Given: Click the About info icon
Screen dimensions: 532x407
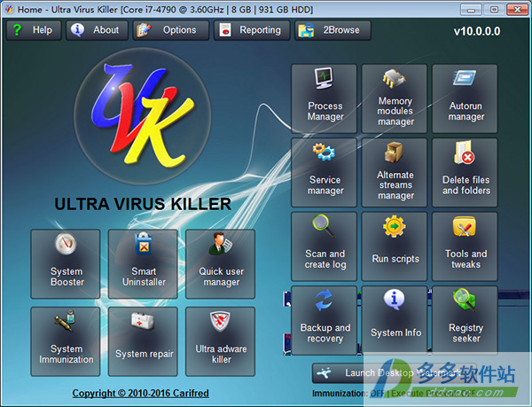Looking at the screenshot, I should click(x=77, y=30).
